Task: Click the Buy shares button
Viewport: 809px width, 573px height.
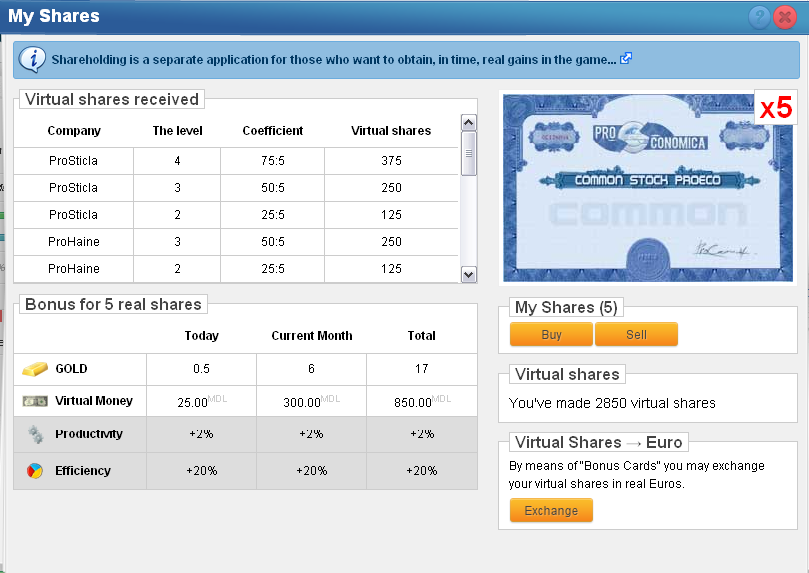Action: 551,334
